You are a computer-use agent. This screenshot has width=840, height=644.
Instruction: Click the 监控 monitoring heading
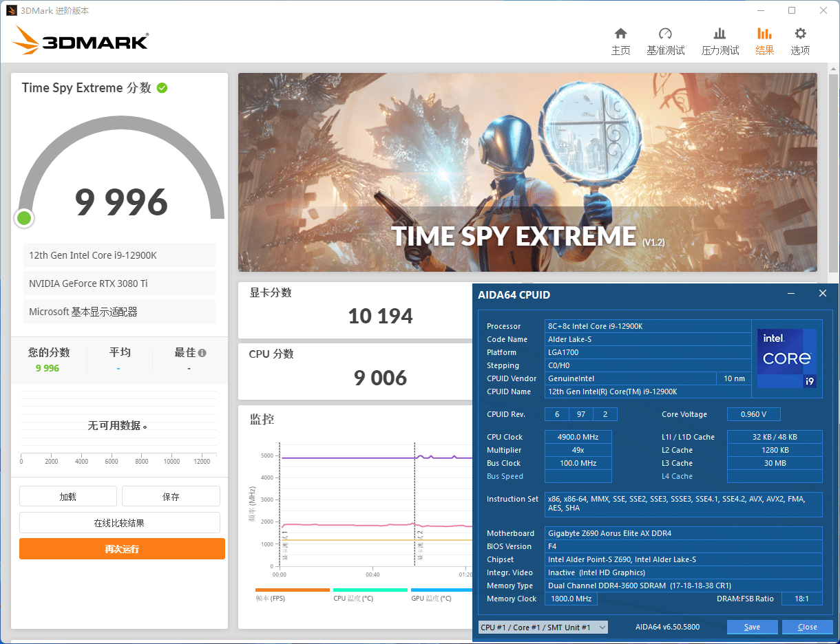(x=262, y=419)
